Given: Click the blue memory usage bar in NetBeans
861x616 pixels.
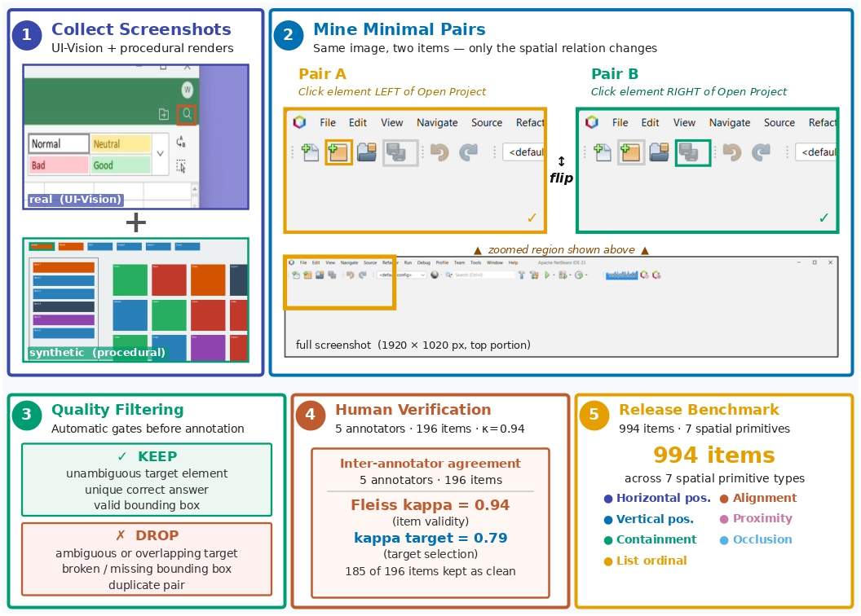Looking at the screenshot, I should [x=621, y=275].
